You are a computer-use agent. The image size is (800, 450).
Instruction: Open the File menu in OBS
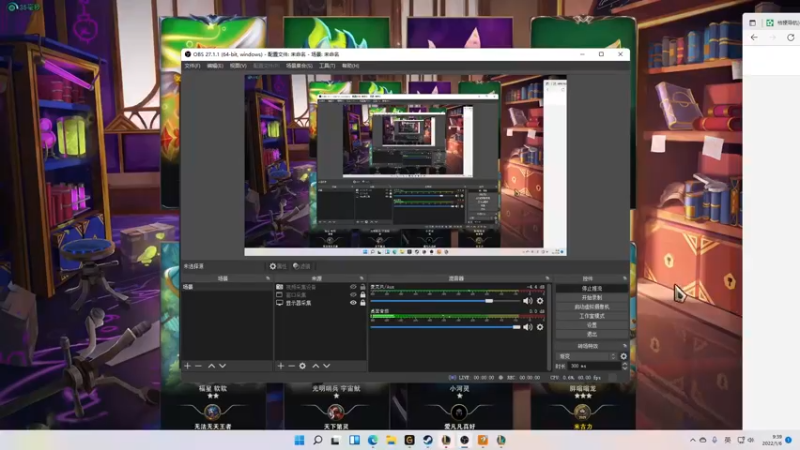(x=192, y=66)
